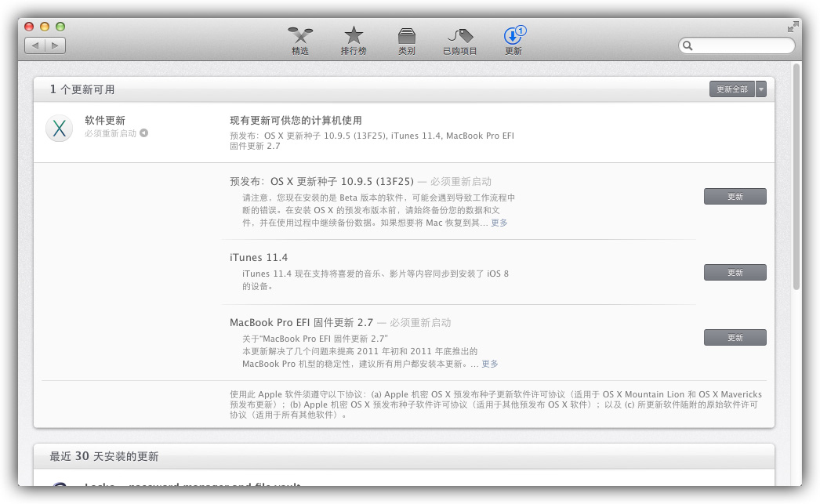Image resolution: width=820 pixels, height=504 pixels.
Task: Open the 更新 (Updates) tab with badge
Action: click(513, 41)
